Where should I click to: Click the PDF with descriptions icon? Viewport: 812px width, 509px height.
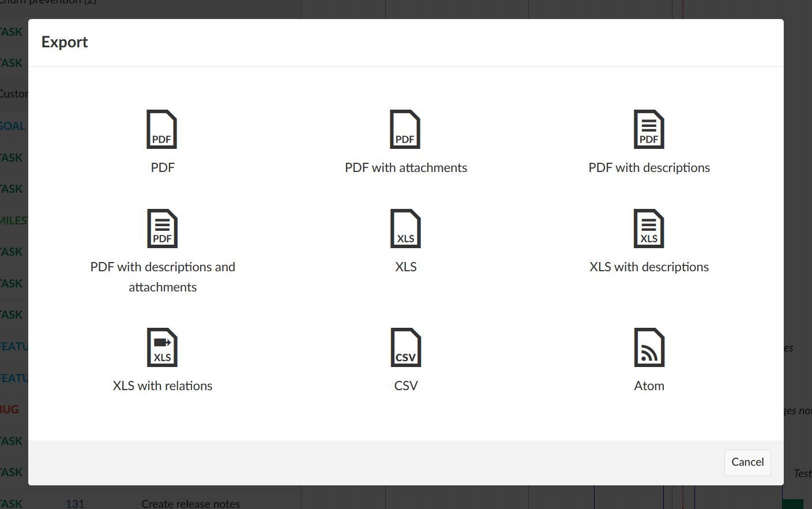coord(649,129)
